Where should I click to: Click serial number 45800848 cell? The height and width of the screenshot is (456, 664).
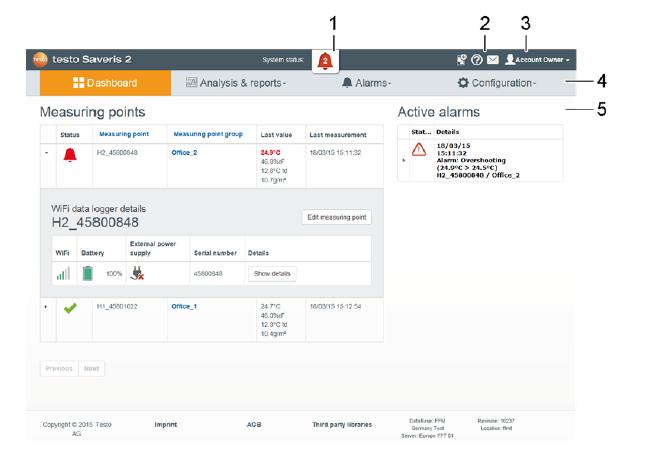208,274
